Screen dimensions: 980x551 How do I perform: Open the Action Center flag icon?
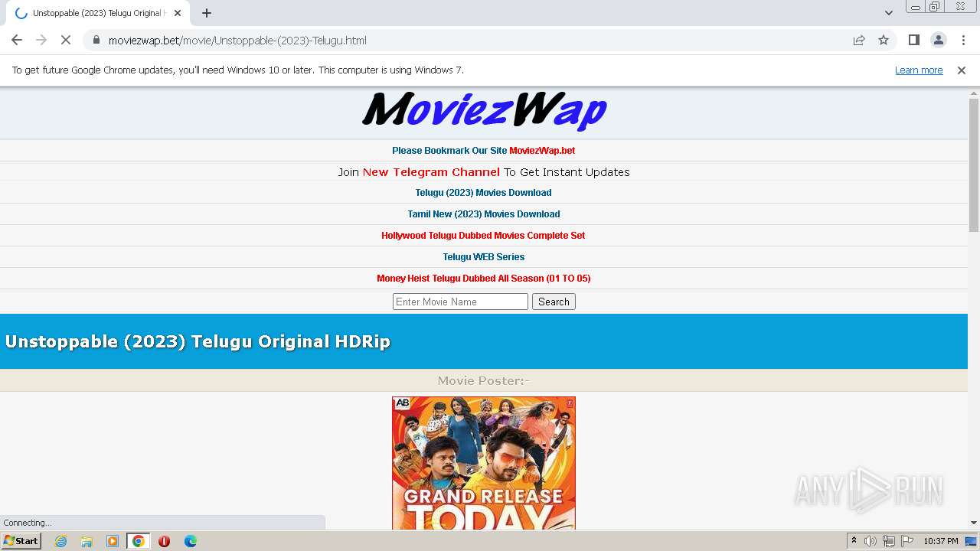907,541
